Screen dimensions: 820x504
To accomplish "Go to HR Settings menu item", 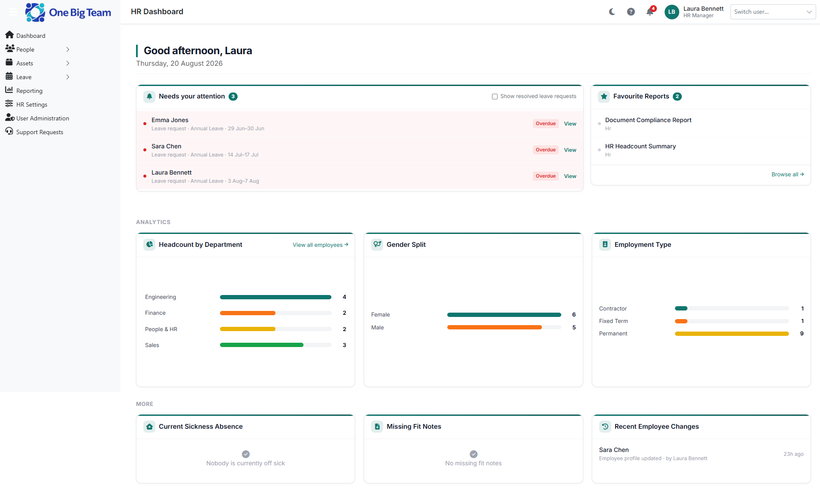I will coord(32,104).
